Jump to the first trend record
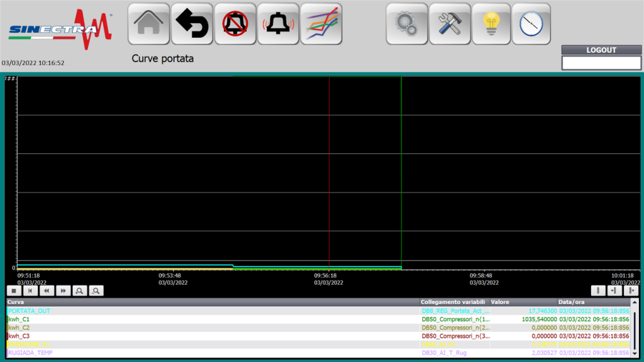The height and width of the screenshot is (362, 644). coord(31,290)
